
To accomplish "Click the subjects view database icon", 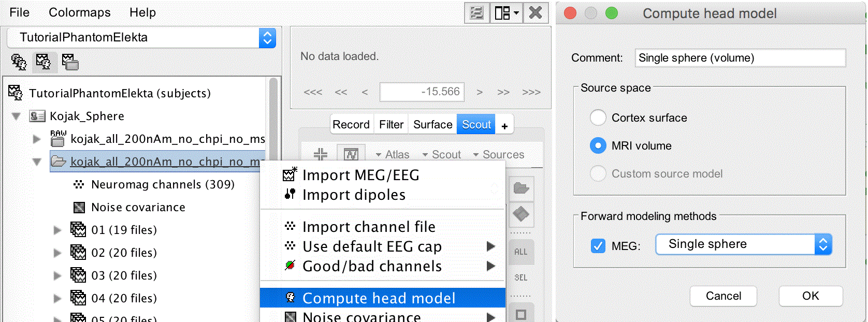I will (19, 62).
